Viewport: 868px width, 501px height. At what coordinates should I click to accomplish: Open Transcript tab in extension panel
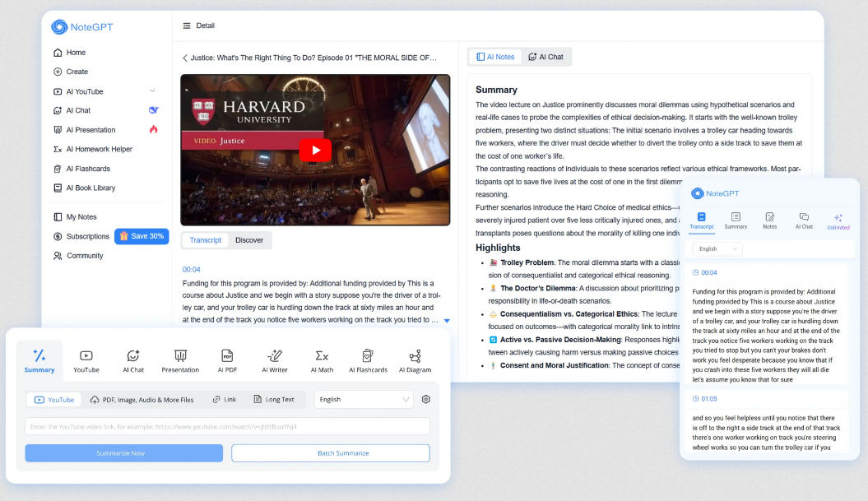click(701, 220)
